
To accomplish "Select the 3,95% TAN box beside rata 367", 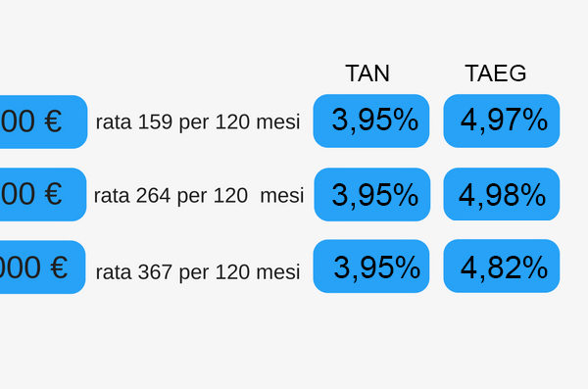I will coord(371,266).
